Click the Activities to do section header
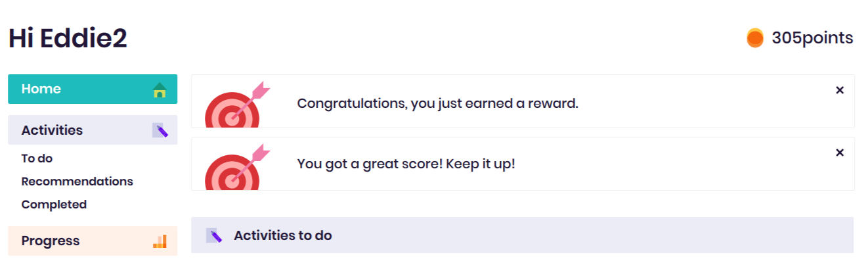Image resolution: width=868 pixels, height=263 pixels. pos(282,235)
